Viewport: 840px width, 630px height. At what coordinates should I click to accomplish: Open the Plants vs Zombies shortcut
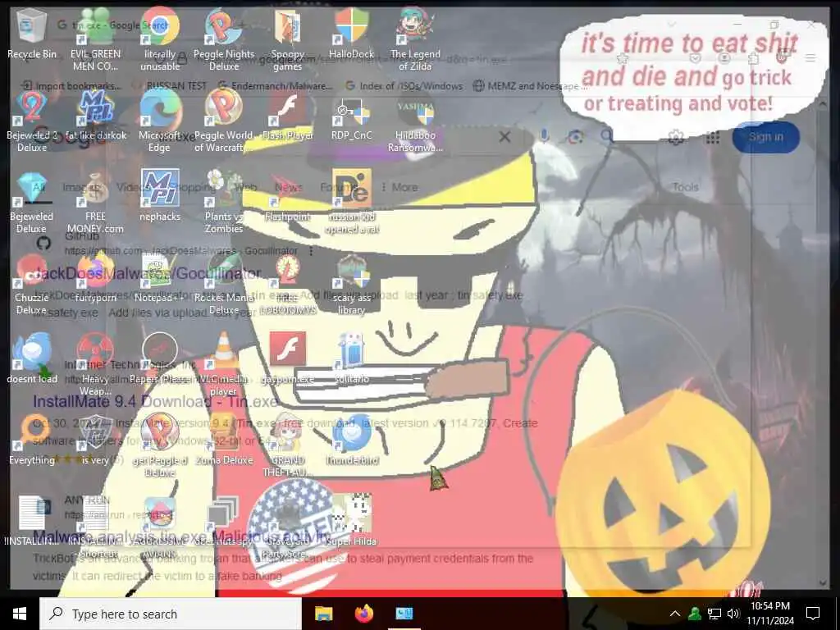coord(224,203)
